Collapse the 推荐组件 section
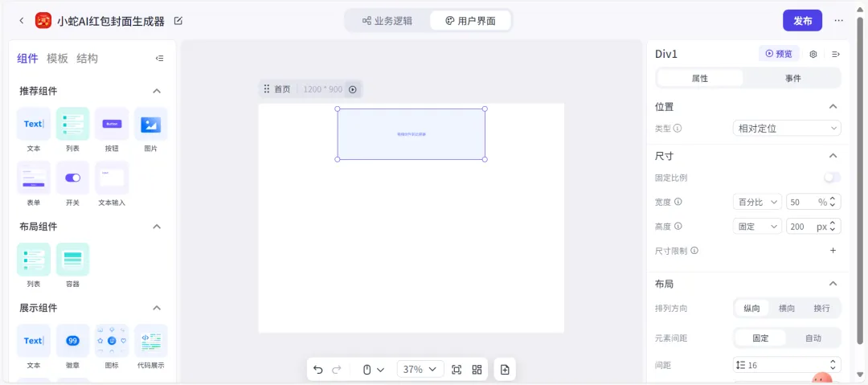 157,91
